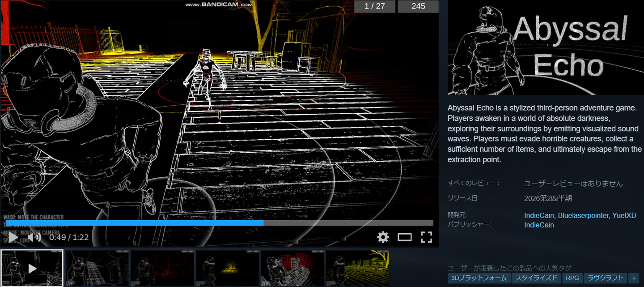
Task: Select the 3Dプラットフォーム tag
Action: click(x=479, y=278)
